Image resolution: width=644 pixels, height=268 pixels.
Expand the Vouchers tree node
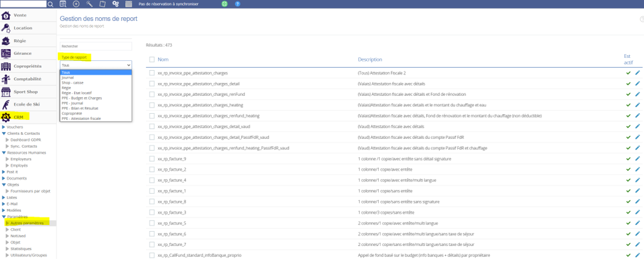click(x=4, y=127)
